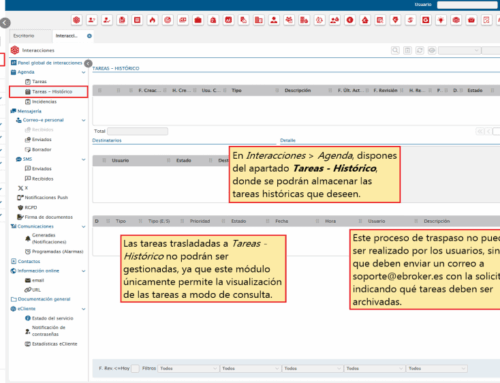Screen dimensions: 500x383
Task: Click the red Interacciones hexagon icon in the panel header
Action: coord(15,50)
